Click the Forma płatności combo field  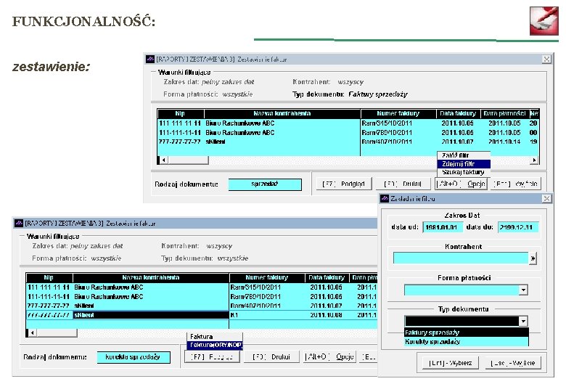coord(462,290)
